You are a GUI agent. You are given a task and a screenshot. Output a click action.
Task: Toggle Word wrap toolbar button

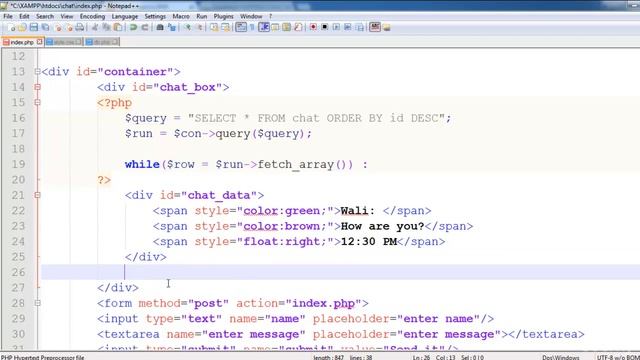click(x=241, y=27)
